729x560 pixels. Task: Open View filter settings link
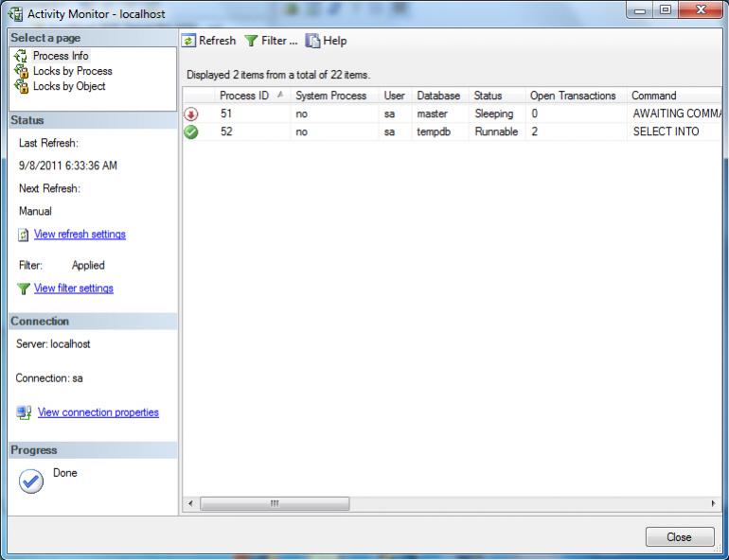74,288
